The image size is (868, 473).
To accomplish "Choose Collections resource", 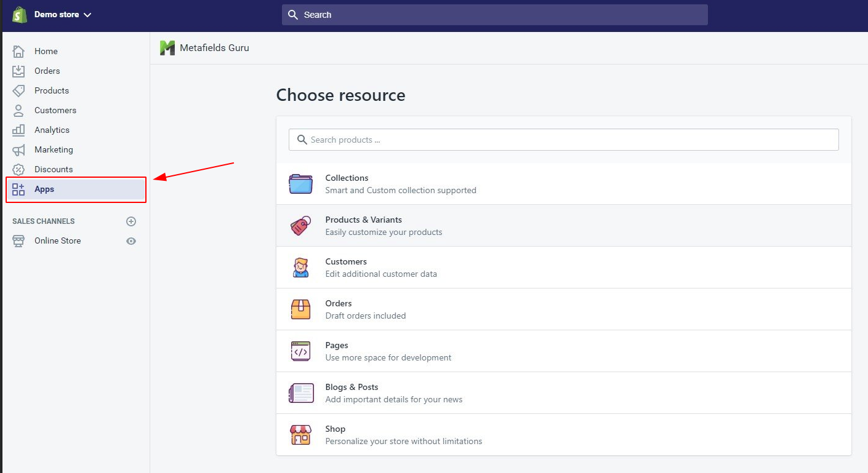I will click(x=563, y=184).
